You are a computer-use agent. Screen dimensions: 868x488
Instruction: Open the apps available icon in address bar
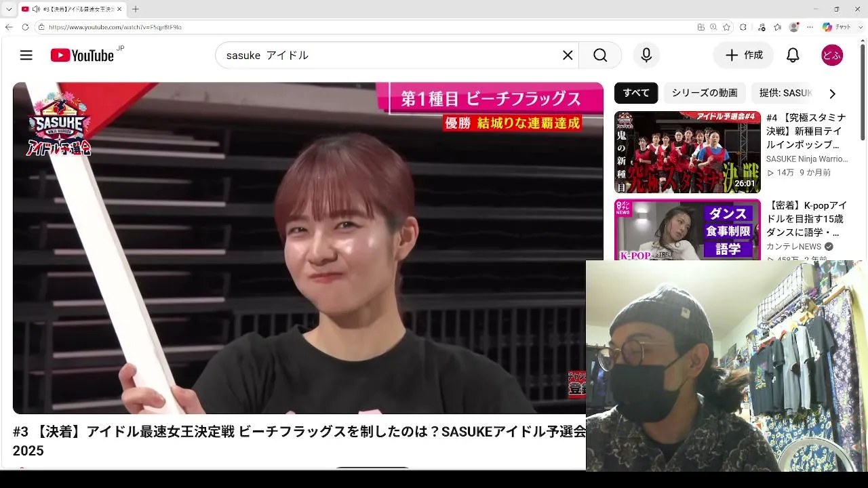click(x=701, y=27)
